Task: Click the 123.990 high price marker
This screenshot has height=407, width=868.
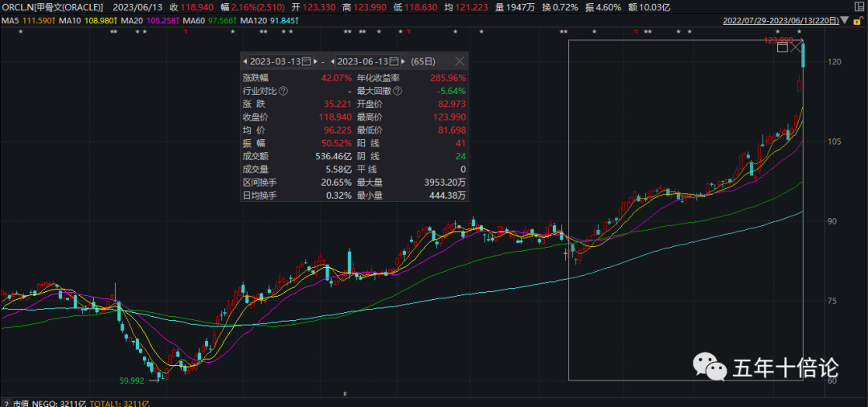Action: click(x=778, y=40)
